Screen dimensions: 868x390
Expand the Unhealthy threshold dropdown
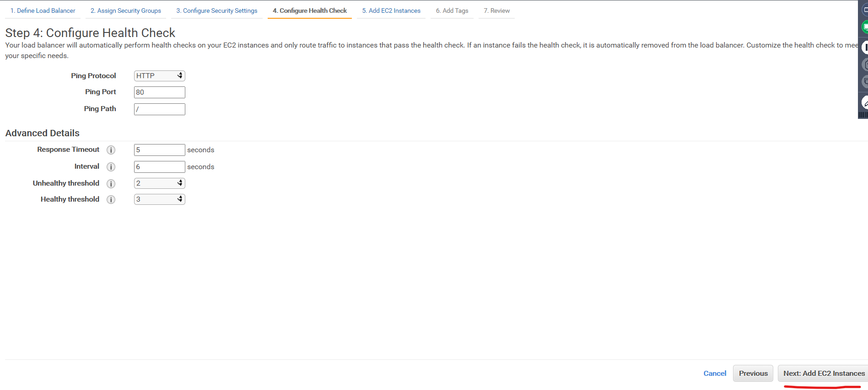159,183
